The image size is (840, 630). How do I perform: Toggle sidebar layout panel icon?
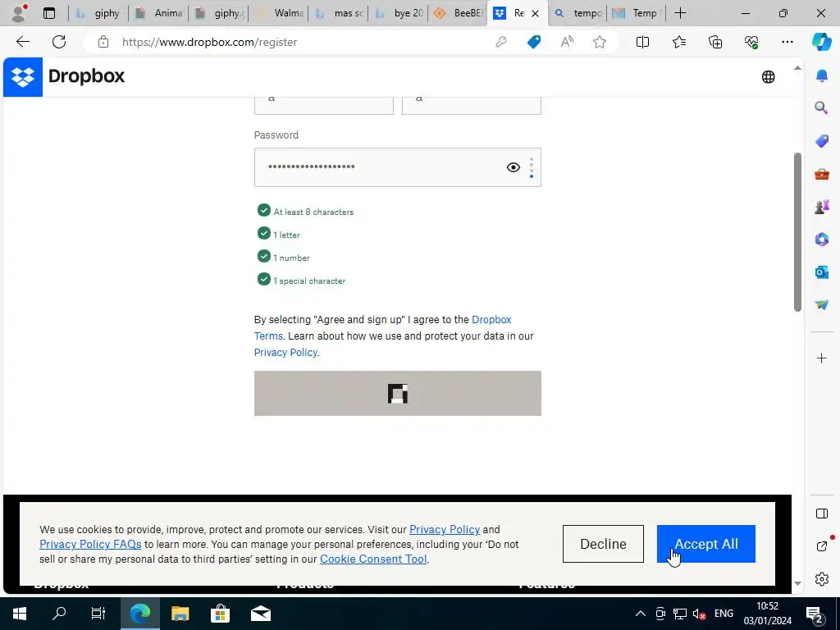(822, 514)
